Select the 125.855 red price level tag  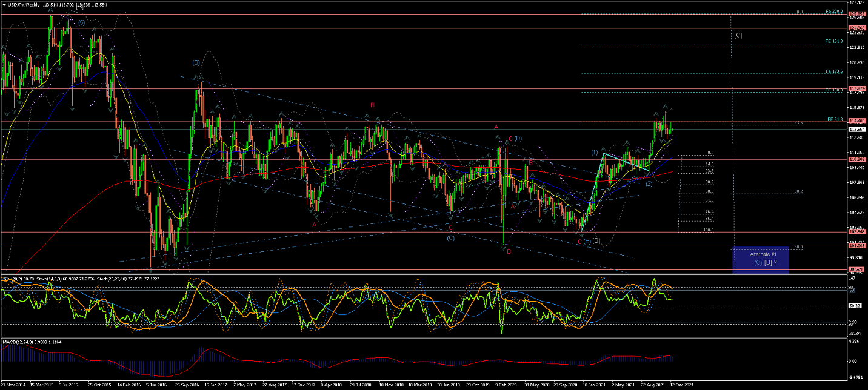[x=858, y=14]
